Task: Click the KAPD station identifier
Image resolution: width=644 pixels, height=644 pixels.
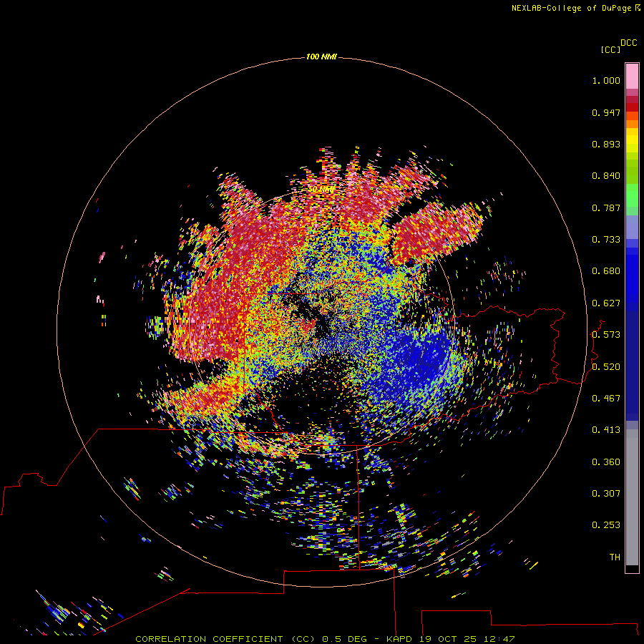Action: [x=399, y=639]
